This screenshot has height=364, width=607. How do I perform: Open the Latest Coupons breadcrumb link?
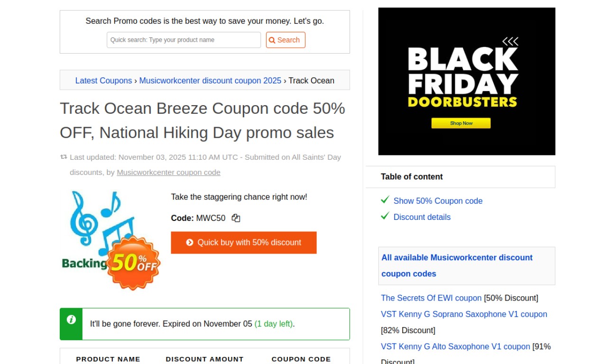[103, 81]
